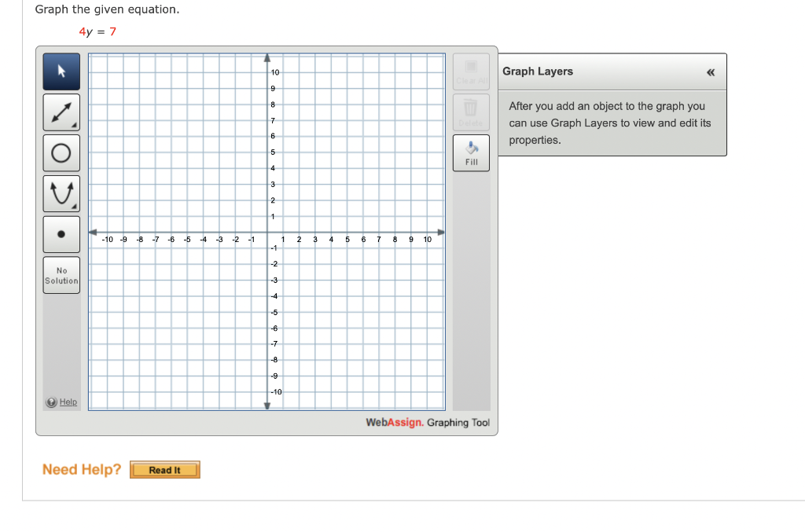The image size is (805, 532).
Task: Select the pointer arrow tool
Action: pos(61,72)
